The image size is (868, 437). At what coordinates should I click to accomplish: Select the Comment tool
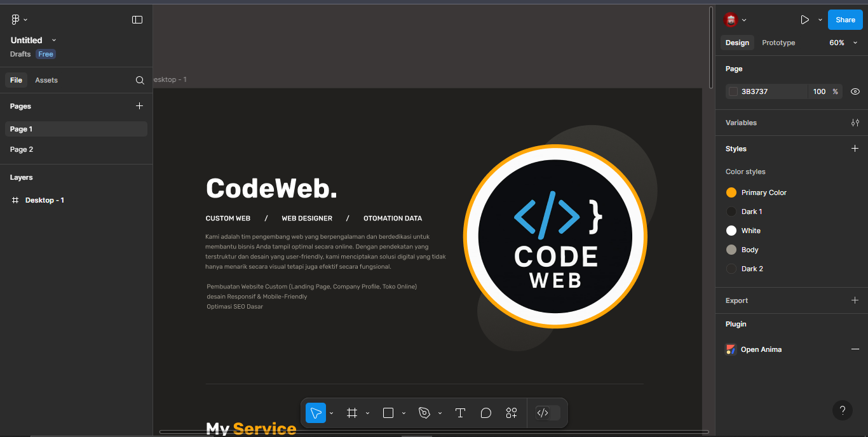tap(486, 413)
